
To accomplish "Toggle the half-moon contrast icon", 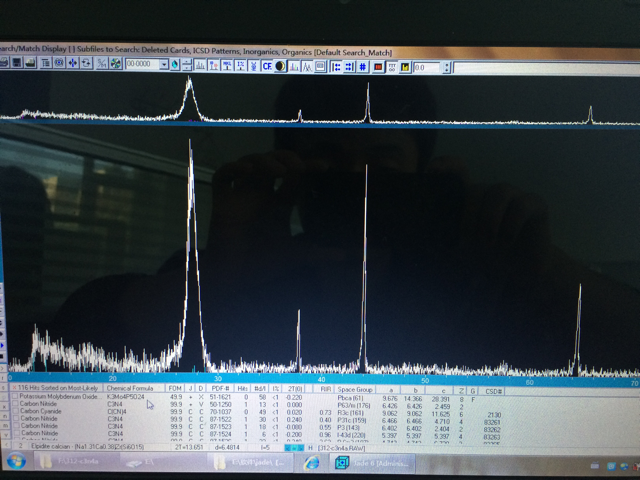I will point(280,66).
